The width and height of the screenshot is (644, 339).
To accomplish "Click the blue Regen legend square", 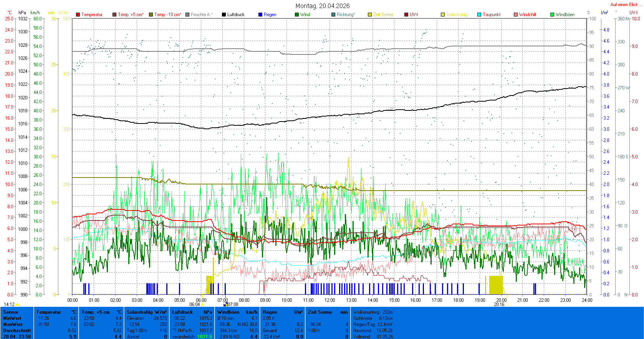I will [260, 15].
